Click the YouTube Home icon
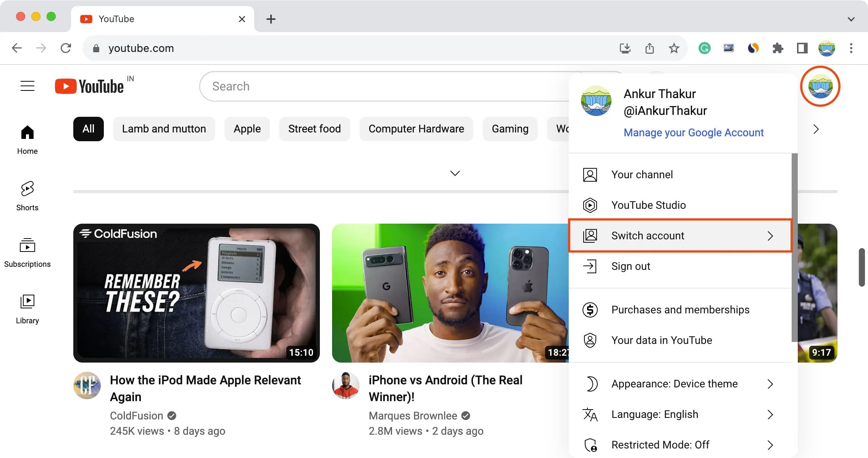The width and height of the screenshot is (868, 458). click(27, 138)
